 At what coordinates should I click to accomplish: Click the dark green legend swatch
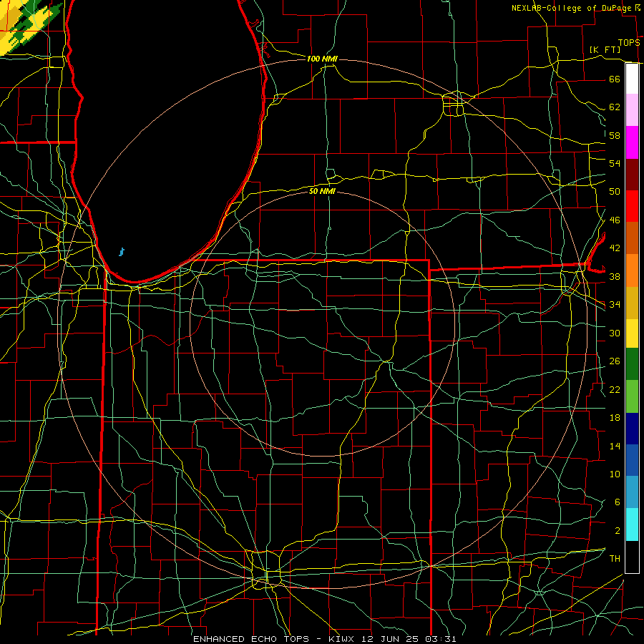point(632,364)
